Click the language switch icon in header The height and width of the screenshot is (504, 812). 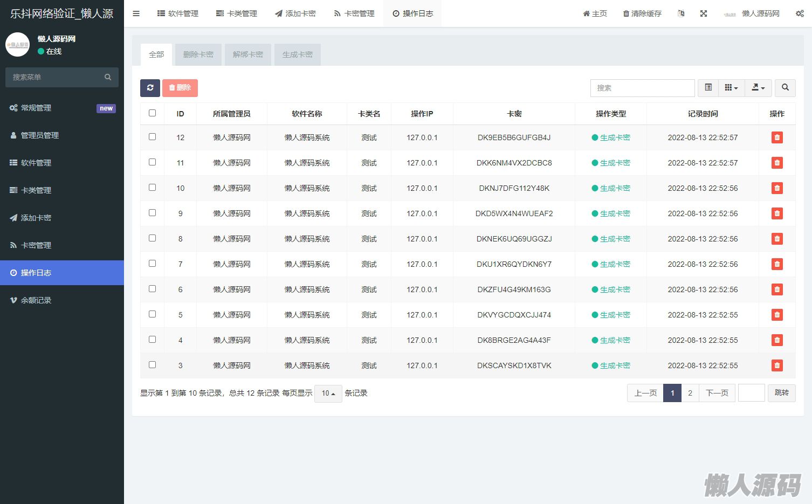tap(681, 13)
